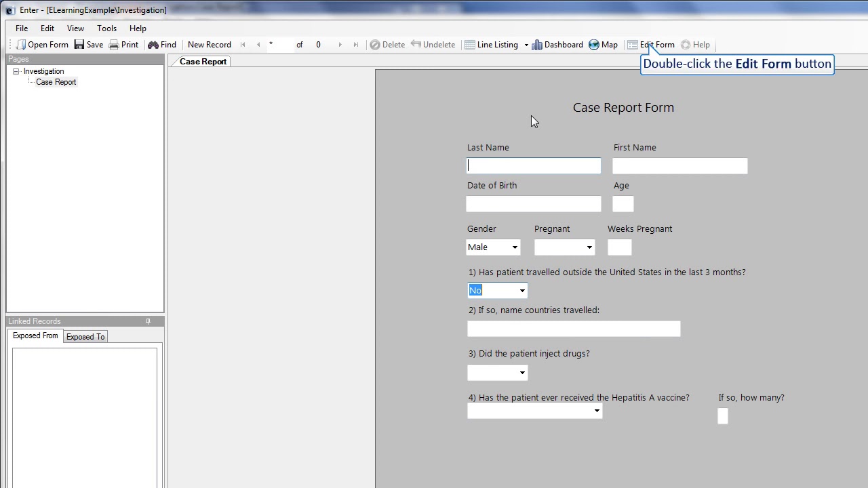Viewport: 868px width, 488px height.
Task: Expand the Line Listing dropdown arrow
Action: pos(526,45)
